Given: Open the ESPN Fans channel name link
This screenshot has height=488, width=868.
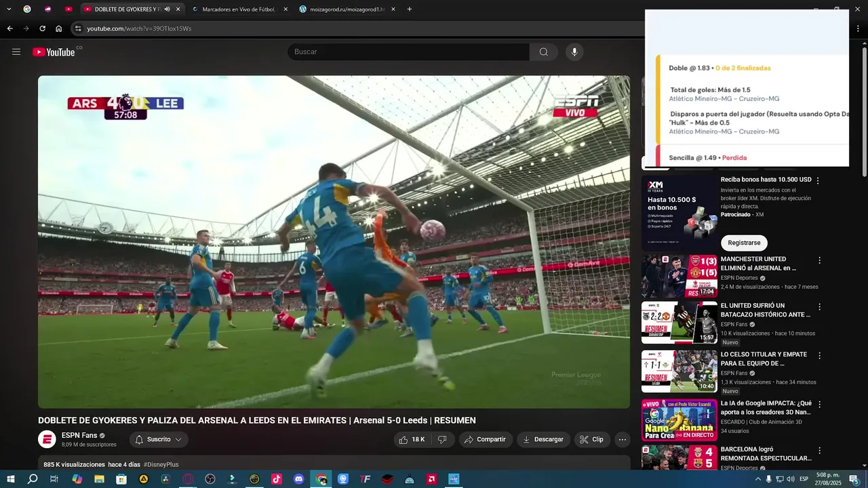Looking at the screenshot, I should [x=79, y=436].
